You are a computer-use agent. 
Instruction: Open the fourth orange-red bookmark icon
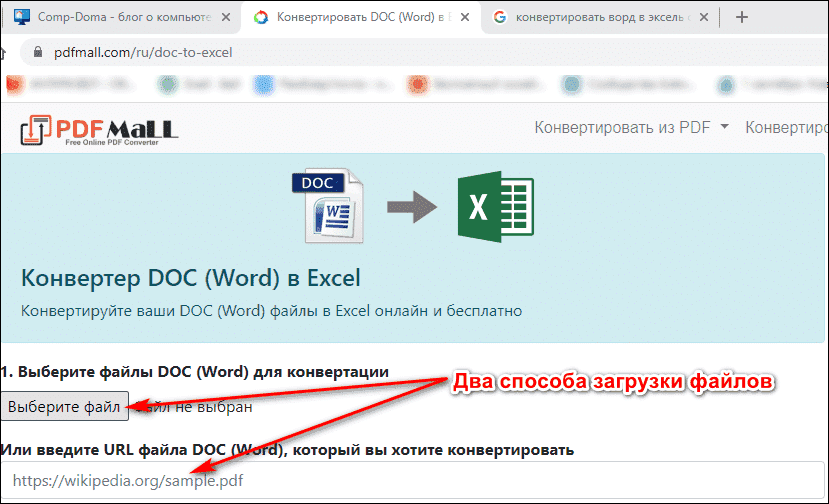click(417, 84)
